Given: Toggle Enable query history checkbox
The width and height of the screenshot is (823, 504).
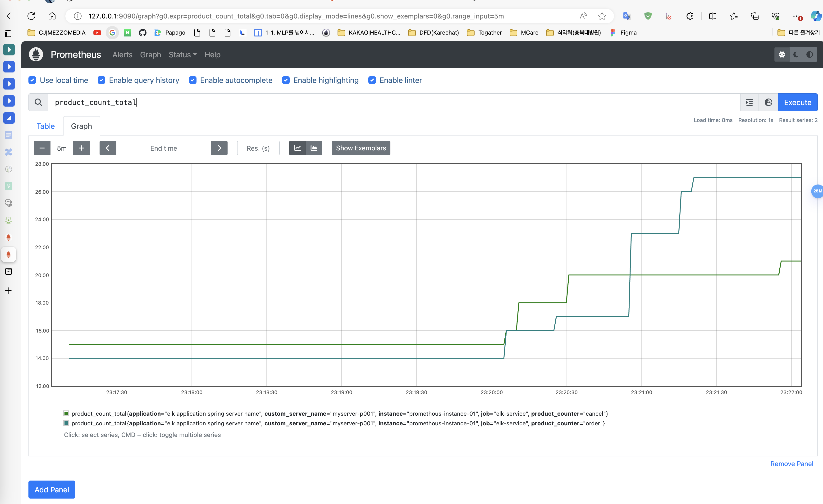Looking at the screenshot, I should pos(101,80).
